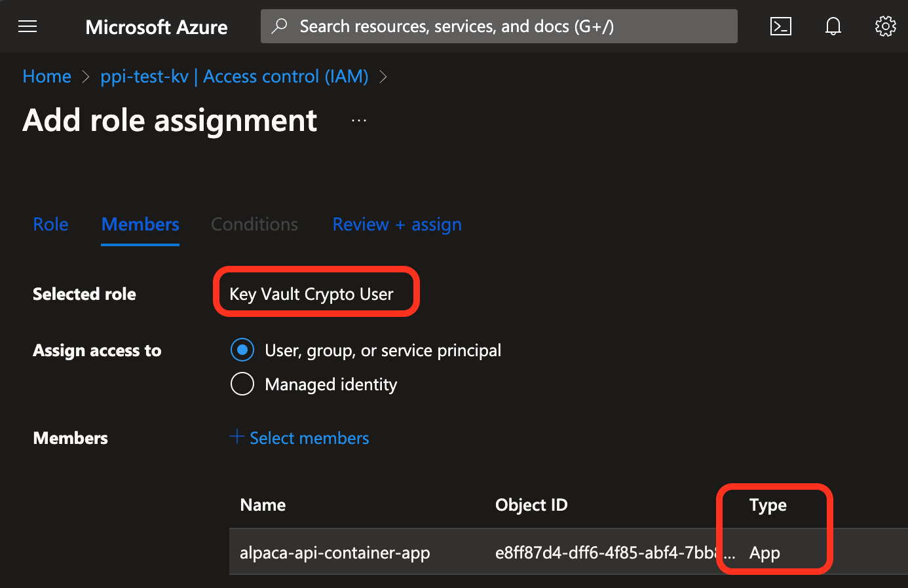Click the Home breadcrumb link
Viewport: 908px width, 588px height.
tap(47, 77)
